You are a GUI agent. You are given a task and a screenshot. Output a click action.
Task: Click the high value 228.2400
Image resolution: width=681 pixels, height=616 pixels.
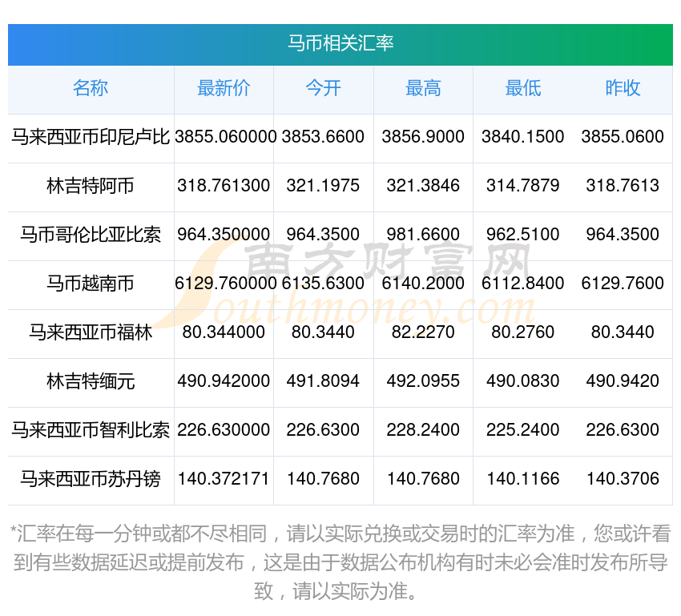point(423,430)
